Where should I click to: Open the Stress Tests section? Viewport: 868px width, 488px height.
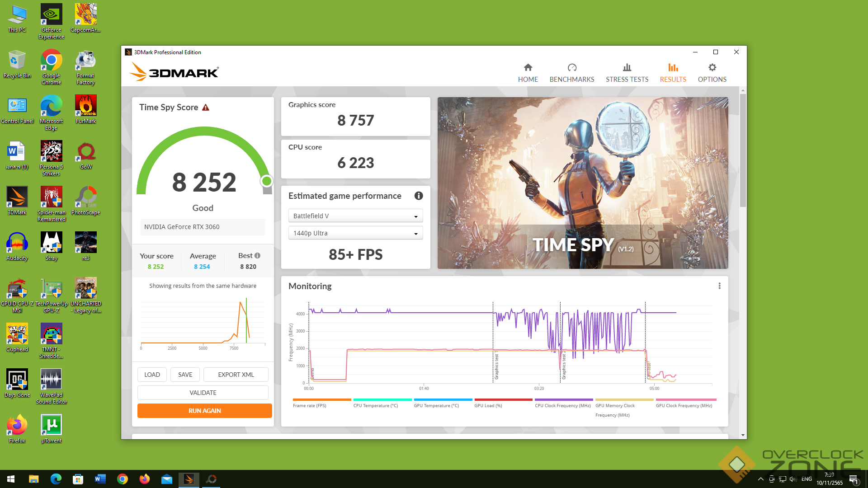pyautogui.click(x=627, y=73)
